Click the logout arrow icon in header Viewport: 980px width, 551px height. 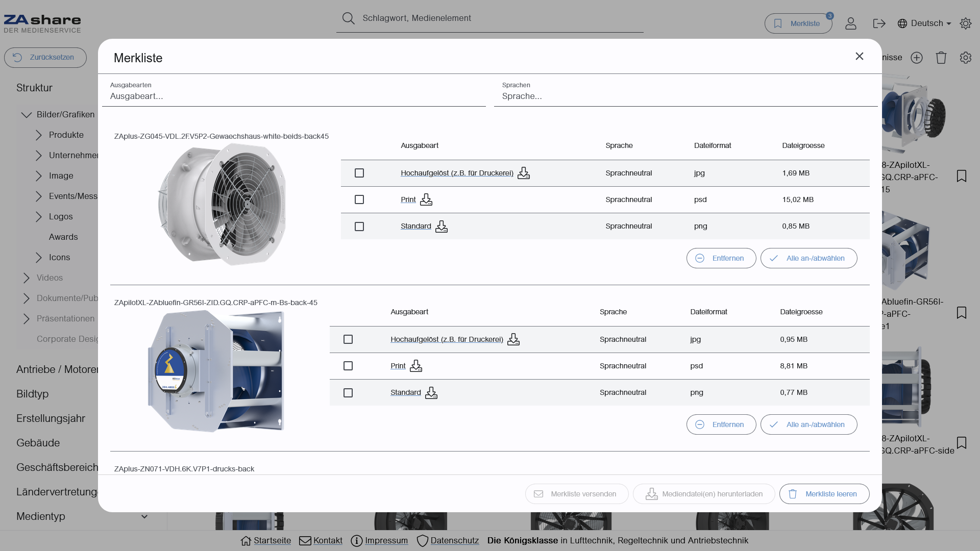tap(879, 23)
